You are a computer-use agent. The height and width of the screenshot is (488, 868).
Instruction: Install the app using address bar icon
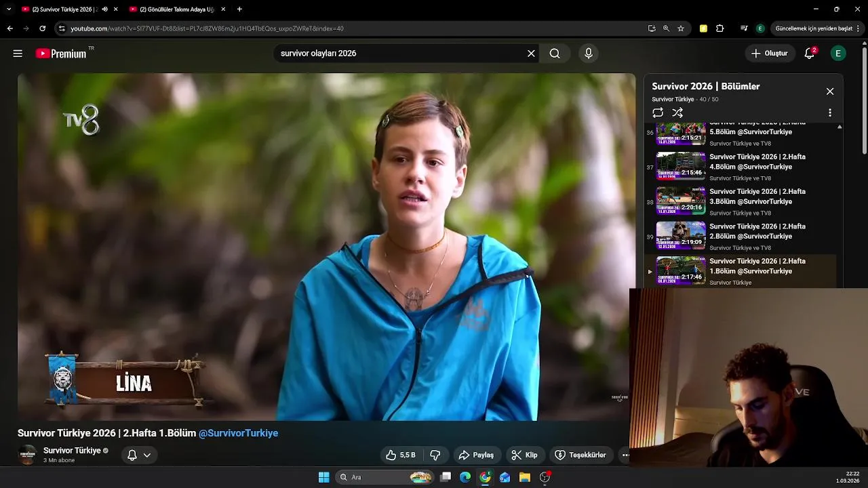pos(652,28)
